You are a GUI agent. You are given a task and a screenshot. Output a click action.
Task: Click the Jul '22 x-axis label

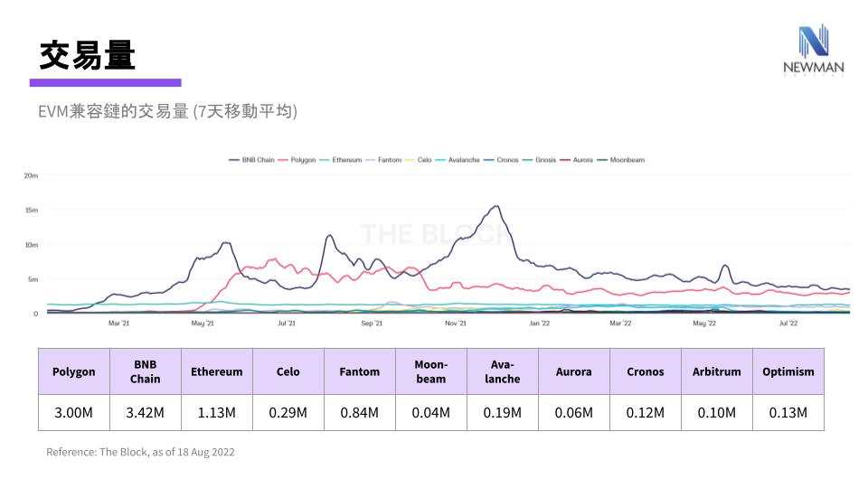(x=788, y=324)
